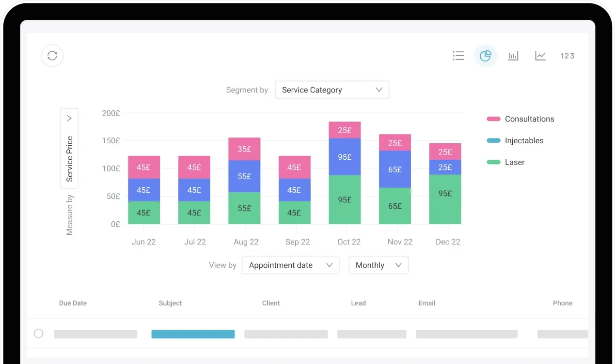Select the Due Date column header
The height and width of the screenshot is (364, 615).
tap(73, 303)
